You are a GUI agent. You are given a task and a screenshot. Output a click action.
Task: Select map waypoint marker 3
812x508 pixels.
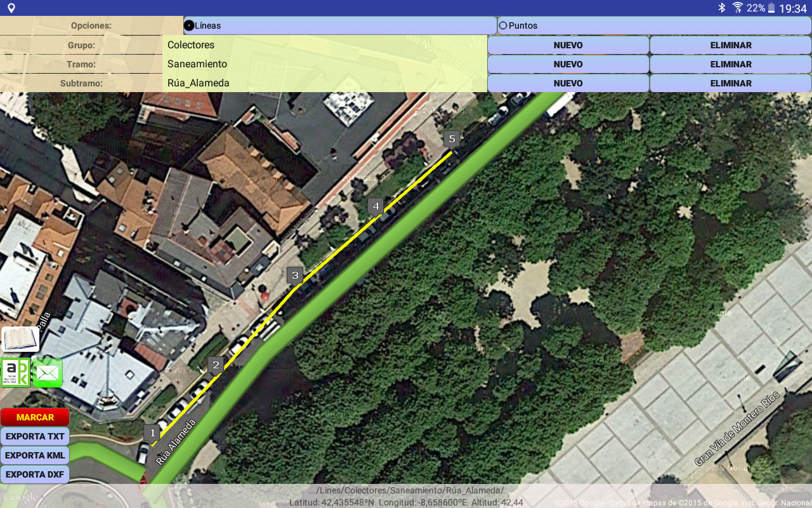[x=294, y=276]
